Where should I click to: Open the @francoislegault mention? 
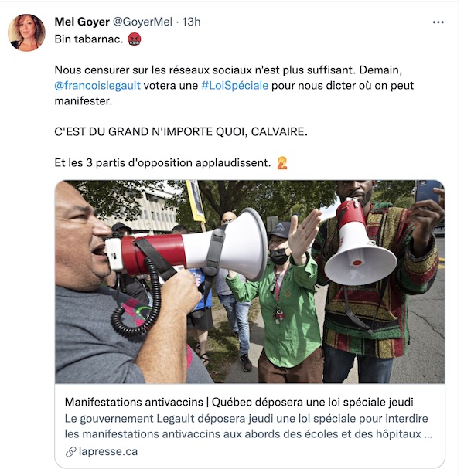point(97,86)
